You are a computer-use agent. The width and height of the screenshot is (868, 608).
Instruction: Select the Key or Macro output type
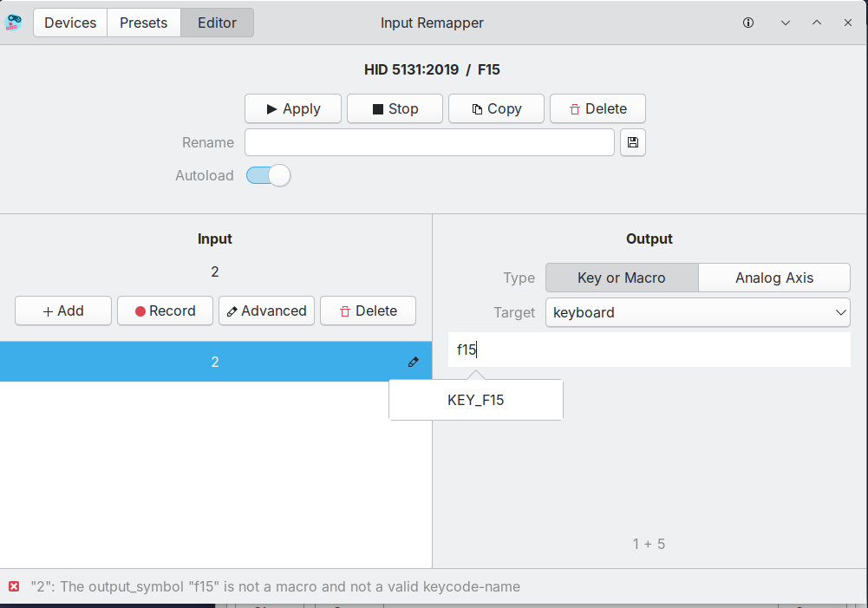point(621,278)
